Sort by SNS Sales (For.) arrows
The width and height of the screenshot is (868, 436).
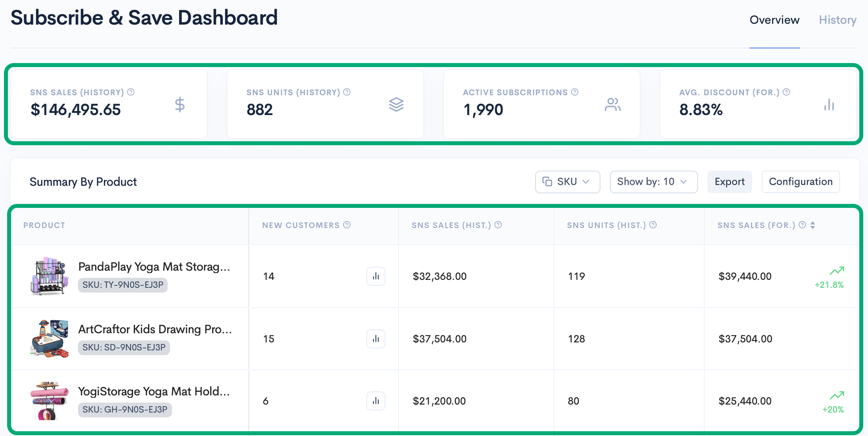(x=813, y=225)
